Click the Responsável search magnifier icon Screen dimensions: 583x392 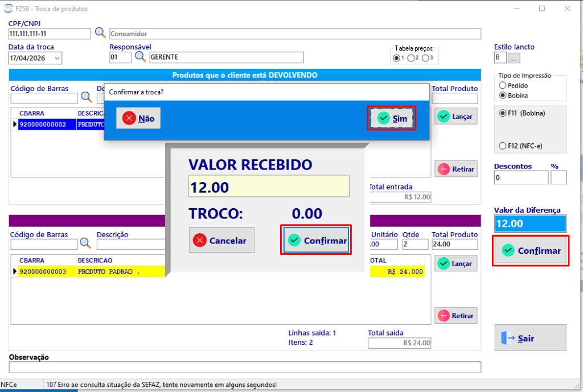(140, 57)
